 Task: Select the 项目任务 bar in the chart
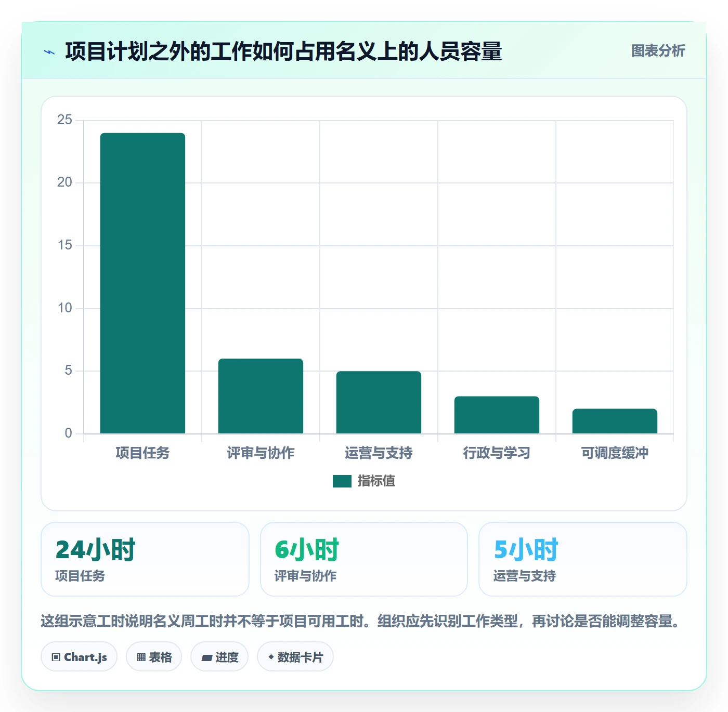click(x=142, y=283)
